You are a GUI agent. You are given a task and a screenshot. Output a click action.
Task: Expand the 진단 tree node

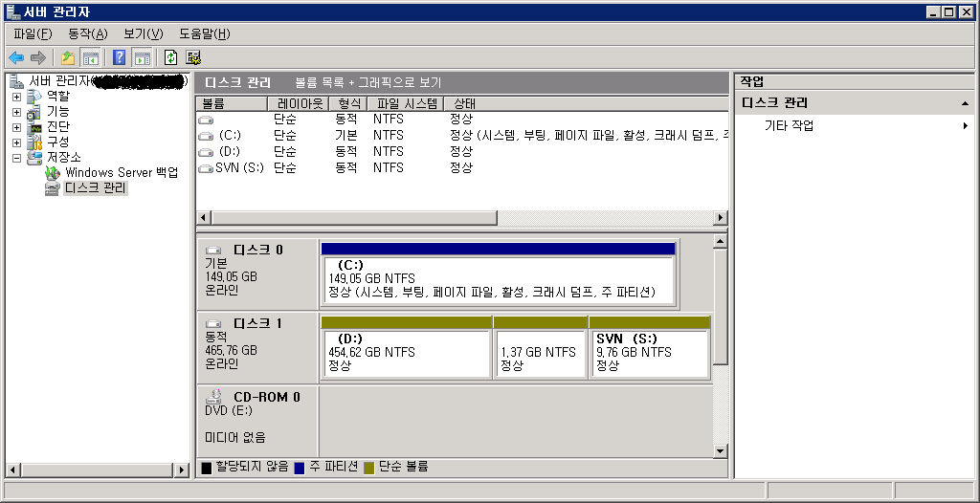(x=16, y=127)
